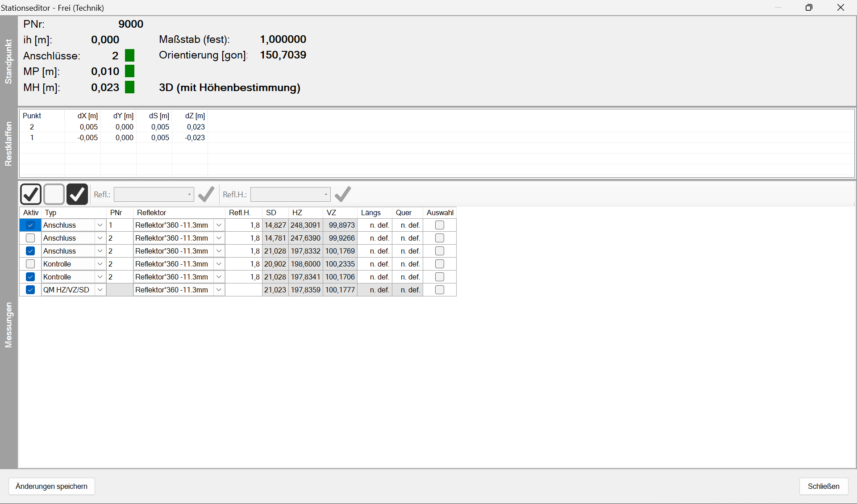Click Änderungen speichern button

[52, 486]
